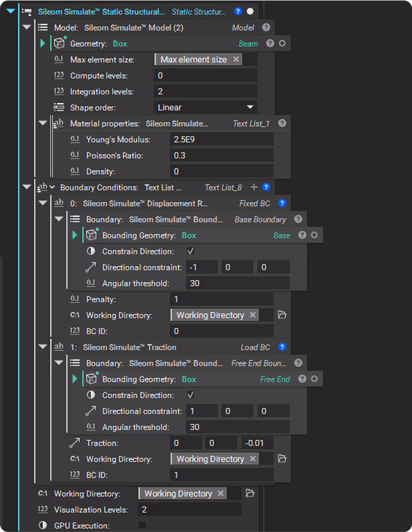
Task: Click the Geometry cube icon for Beam
Action: [x=60, y=43]
